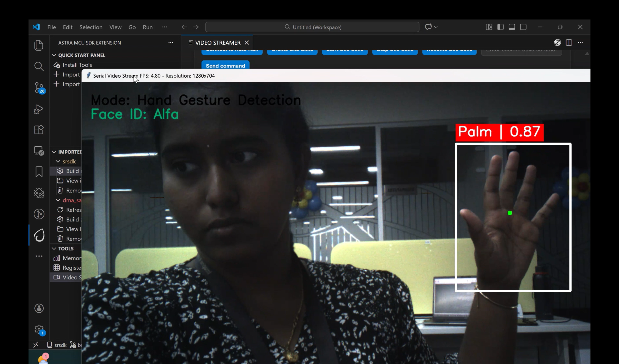Open the ASTRA MCU SDK EXTENSION ellipsis menu
This screenshot has width=619, height=364.
(171, 43)
